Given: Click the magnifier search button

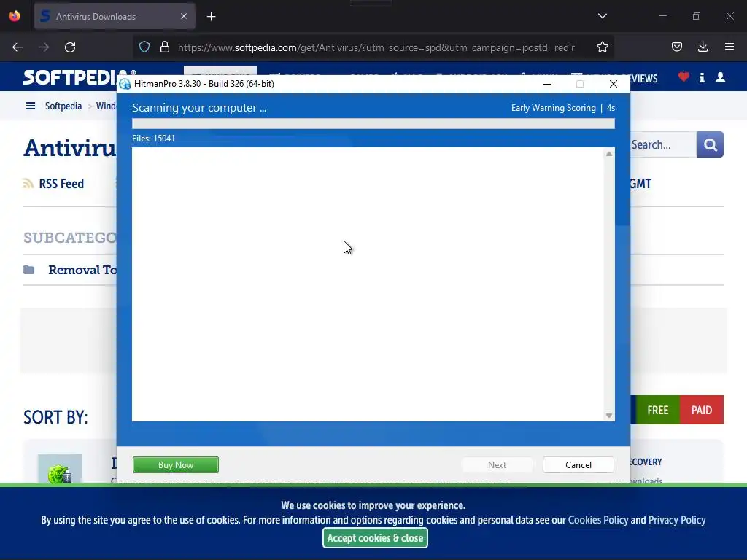Looking at the screenshot, I should pos(711,145).
